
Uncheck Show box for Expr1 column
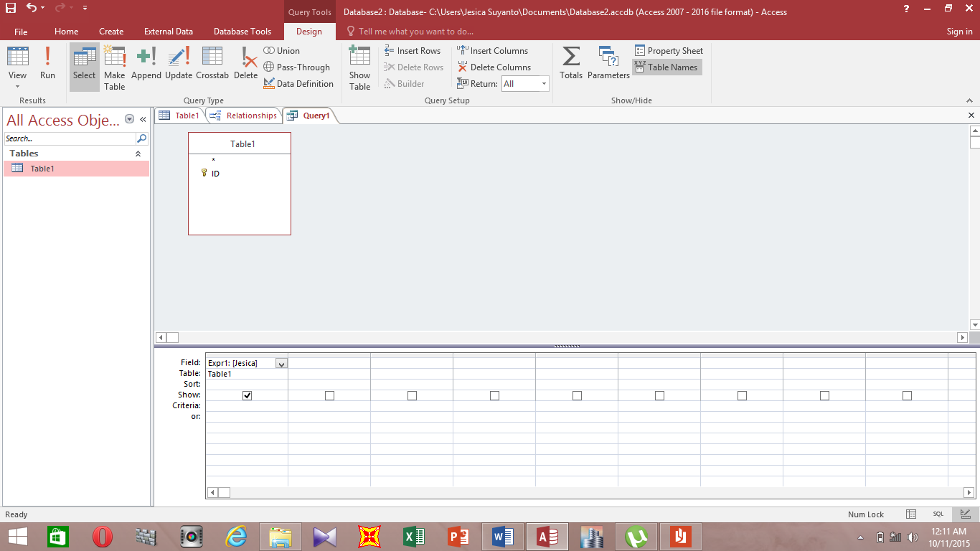point(247,395)
